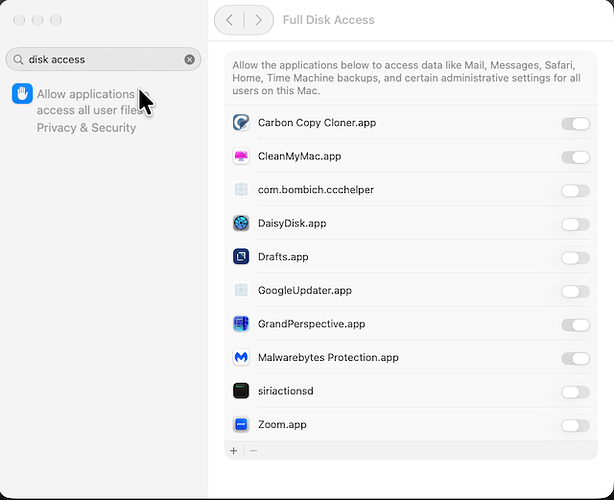Viewport: 614px width, 500px height.
Task: Go forward with the right chevron
Action: pyautogui.click(x=258, y=20)
